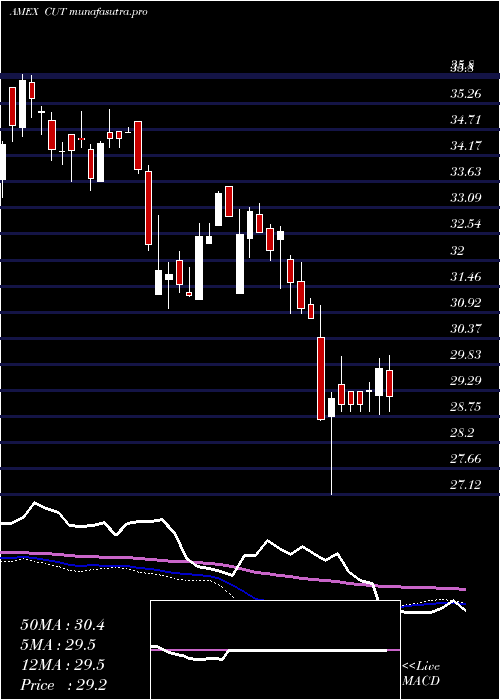The image size is (500, 700).
Task: Select the 33.63 price axis label
Action: [x=465, y=171]
